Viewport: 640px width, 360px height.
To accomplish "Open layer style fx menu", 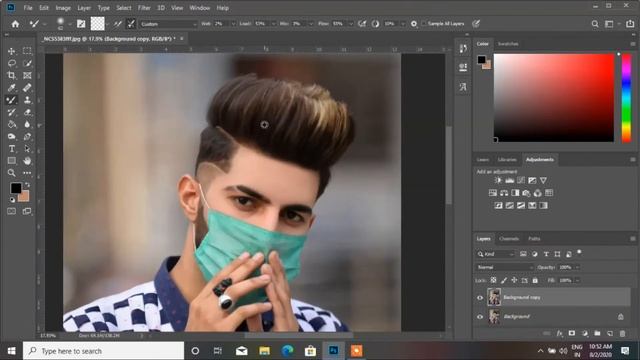I will [559, 333].
